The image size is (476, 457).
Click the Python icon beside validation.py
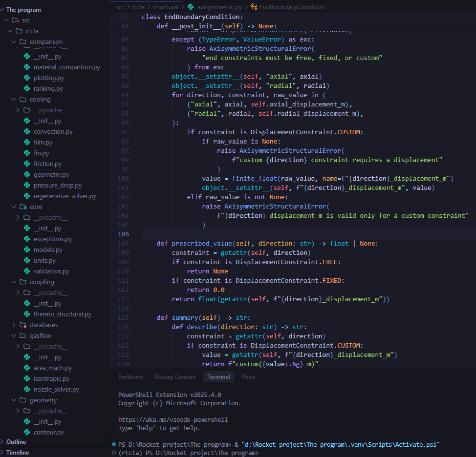point(27,271)
